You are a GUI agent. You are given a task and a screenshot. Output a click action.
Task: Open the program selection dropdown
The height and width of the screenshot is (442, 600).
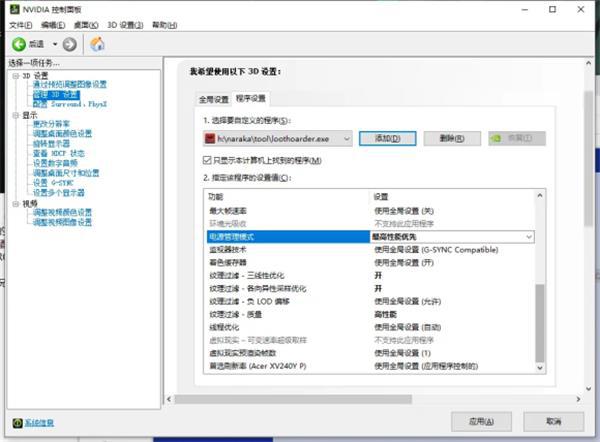(347, 139)
